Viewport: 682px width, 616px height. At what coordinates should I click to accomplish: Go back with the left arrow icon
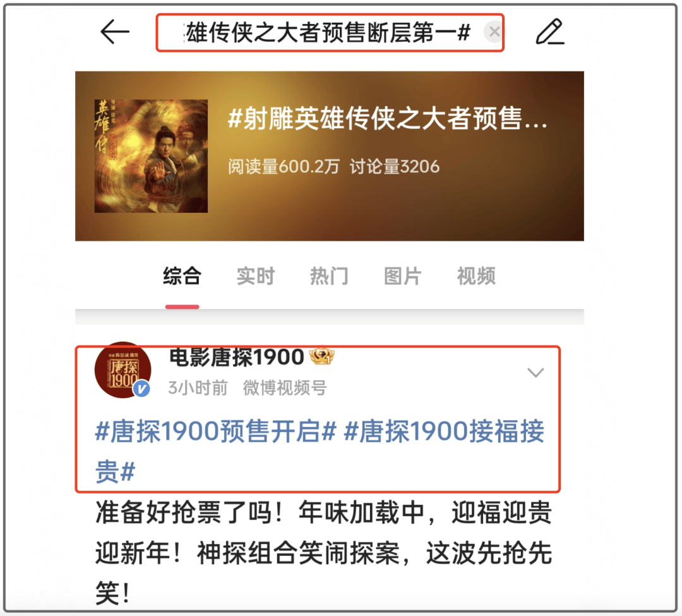click(115, 32)
